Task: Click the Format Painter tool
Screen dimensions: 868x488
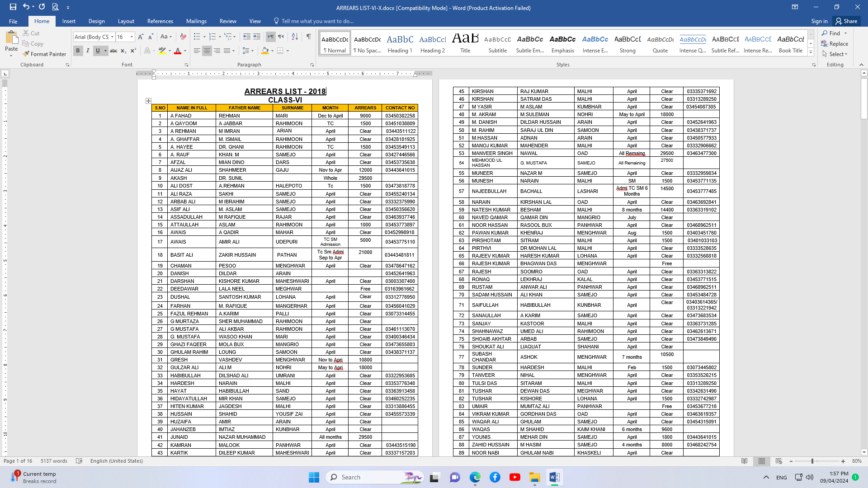Action: (x=44, y=54)
